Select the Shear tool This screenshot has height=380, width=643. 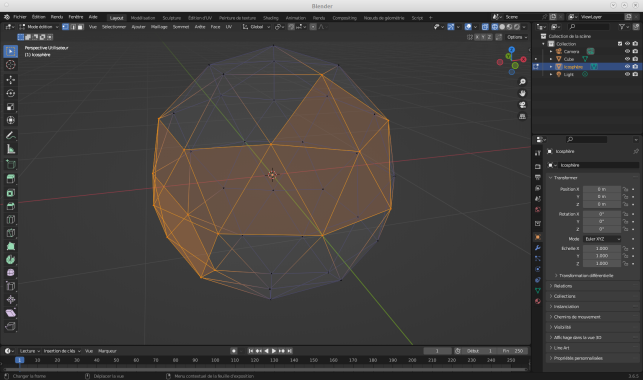click(11, 313)
